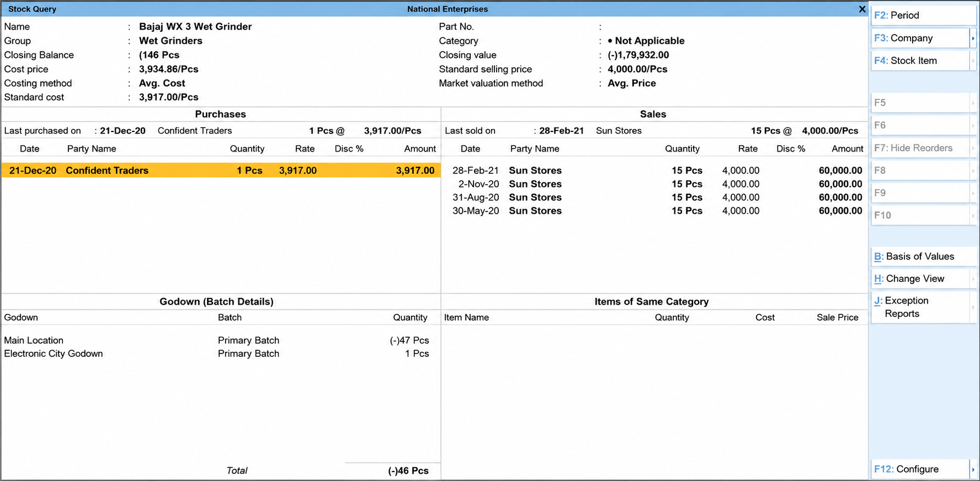The image size is (980, 481).
Task: Select the 28-Feb-21 sales row date
Action: [x=476, y=171]
